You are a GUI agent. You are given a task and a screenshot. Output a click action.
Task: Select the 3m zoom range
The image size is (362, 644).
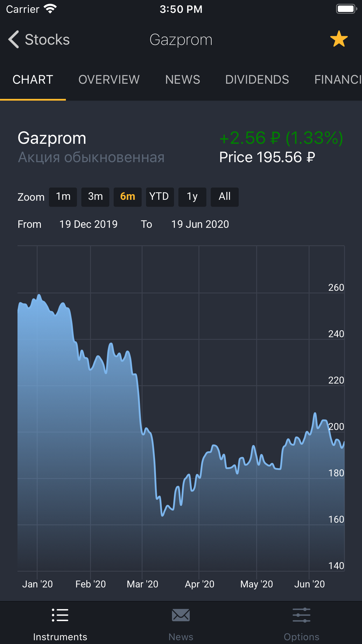95,197
